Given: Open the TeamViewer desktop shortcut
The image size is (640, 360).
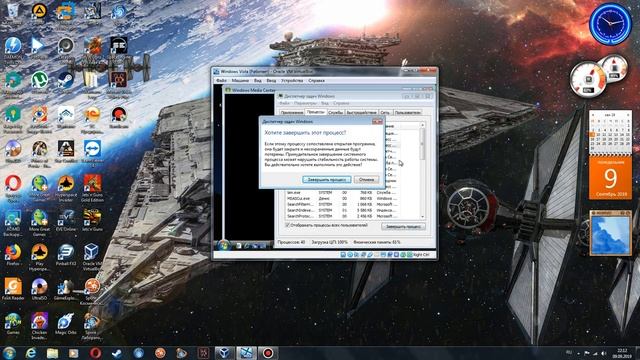Looking at the screenshot, I should tap(92, 153).
